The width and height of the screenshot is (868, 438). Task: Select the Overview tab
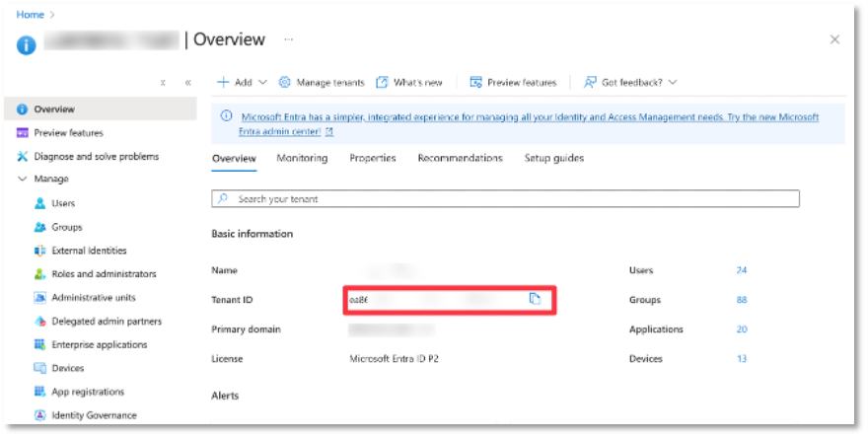click(x=234, y=159)
